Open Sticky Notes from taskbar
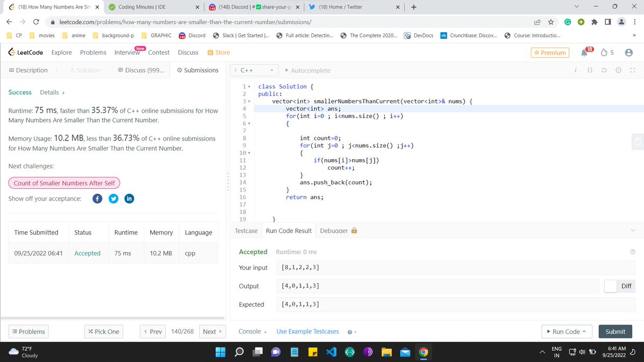Viewport: 644px width, 362px height. coord(313,352)
